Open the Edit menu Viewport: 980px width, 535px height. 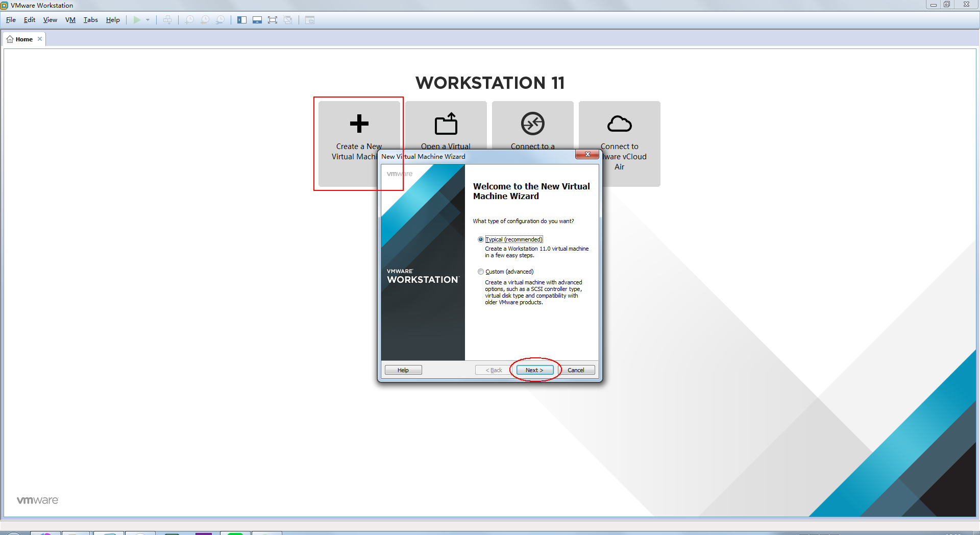point(30,20)
